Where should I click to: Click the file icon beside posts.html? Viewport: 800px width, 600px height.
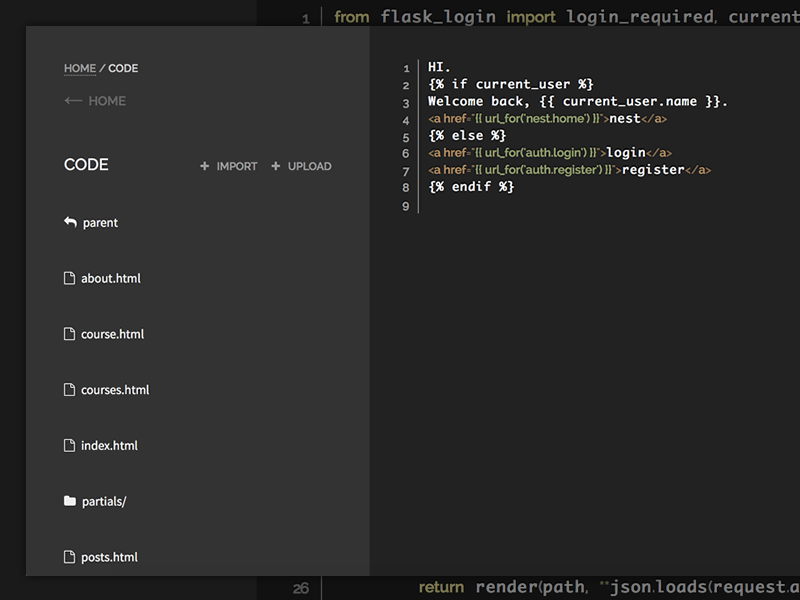(68, 557)
